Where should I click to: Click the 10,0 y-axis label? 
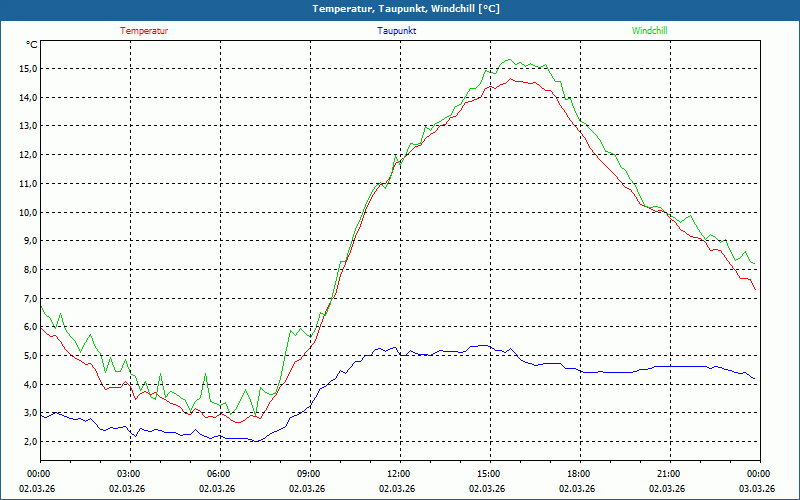(29, 212)
